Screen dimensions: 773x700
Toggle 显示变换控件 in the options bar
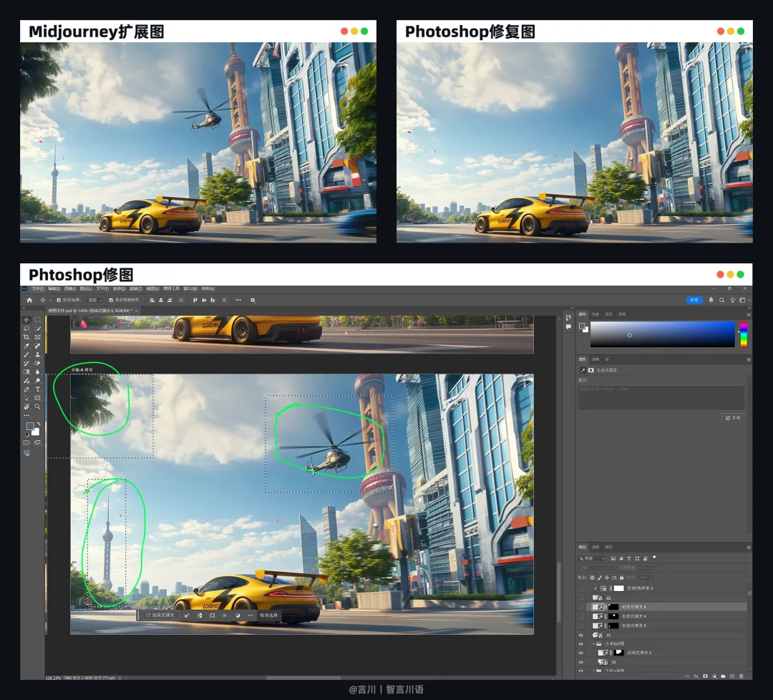pyautogui.click(x=111, y=301)
